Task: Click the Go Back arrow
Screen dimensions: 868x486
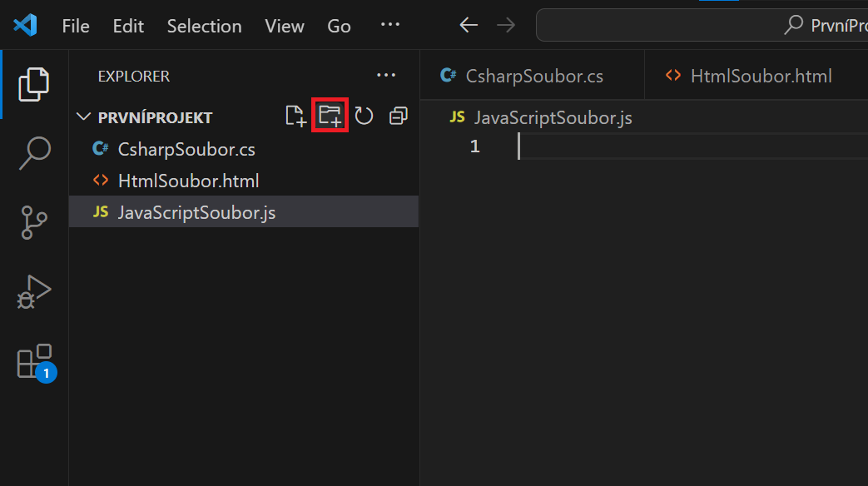Action: [468, 25]
